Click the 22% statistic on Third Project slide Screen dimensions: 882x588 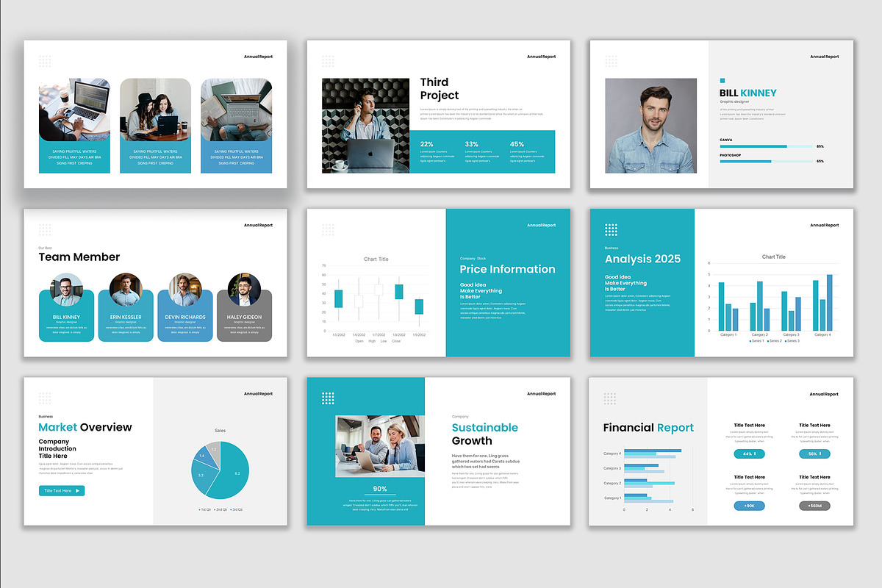426,144
